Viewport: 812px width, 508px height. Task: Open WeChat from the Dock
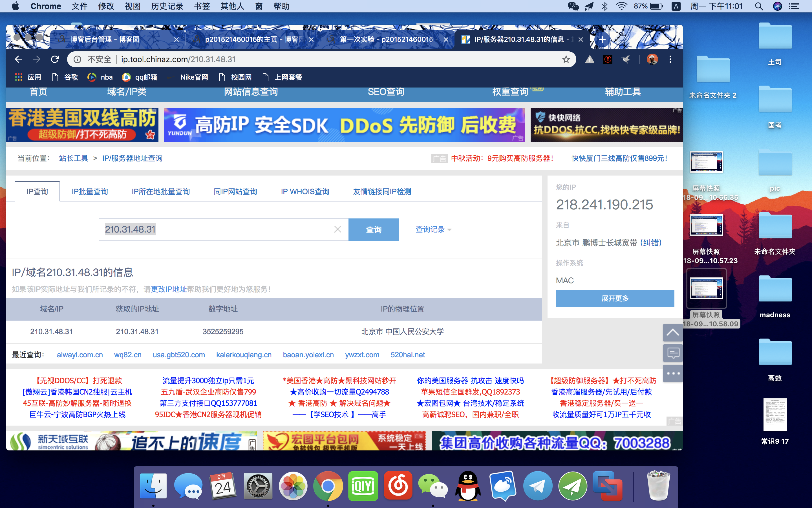pos(433,486)
